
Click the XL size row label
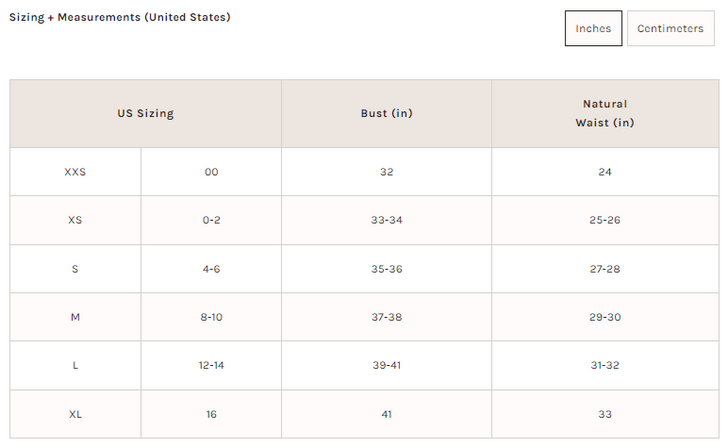point(75,414)
